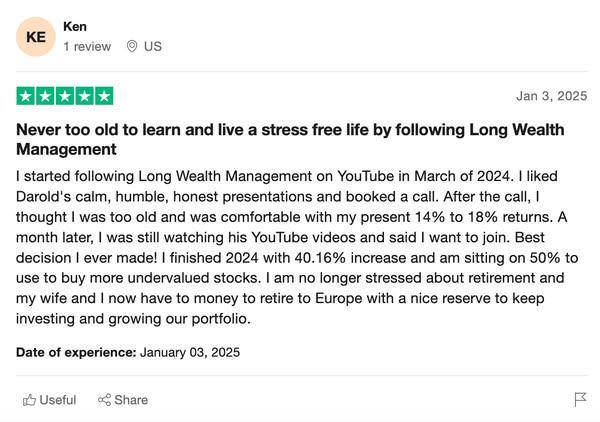The height and width of the screenshot is (422, 600).
Task: Click the third green rating star
Action: point(65,96)
